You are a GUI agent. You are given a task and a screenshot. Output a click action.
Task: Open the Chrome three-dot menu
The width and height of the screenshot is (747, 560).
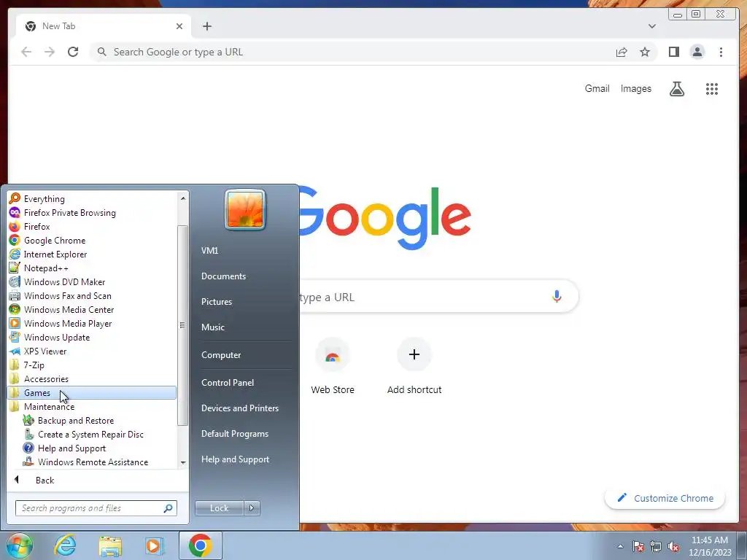click(721, 52)
